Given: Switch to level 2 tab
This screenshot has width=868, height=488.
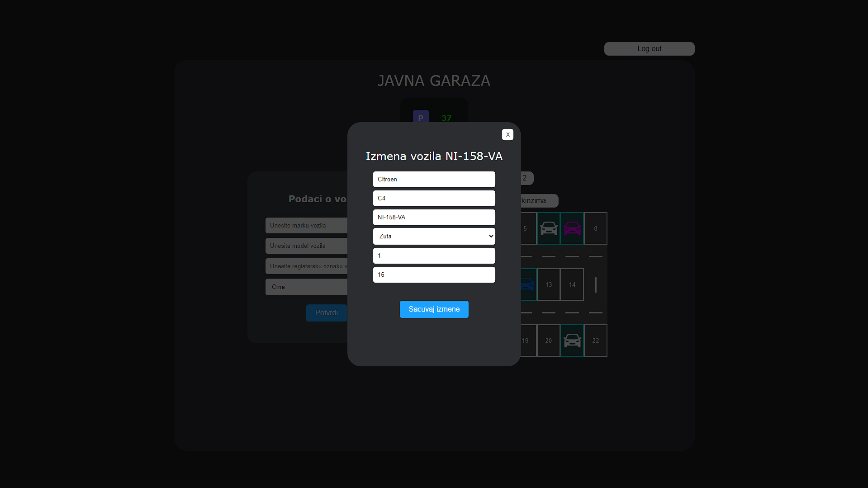Looking at the screenshot, I should click(x=527, y=178).
